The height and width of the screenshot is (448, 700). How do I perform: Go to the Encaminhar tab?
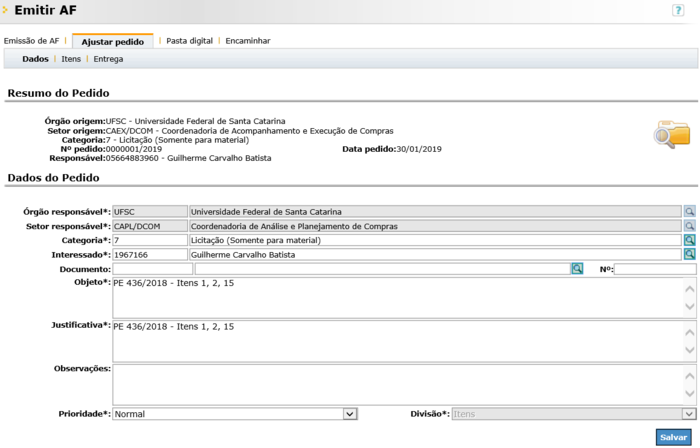point(248,41)
